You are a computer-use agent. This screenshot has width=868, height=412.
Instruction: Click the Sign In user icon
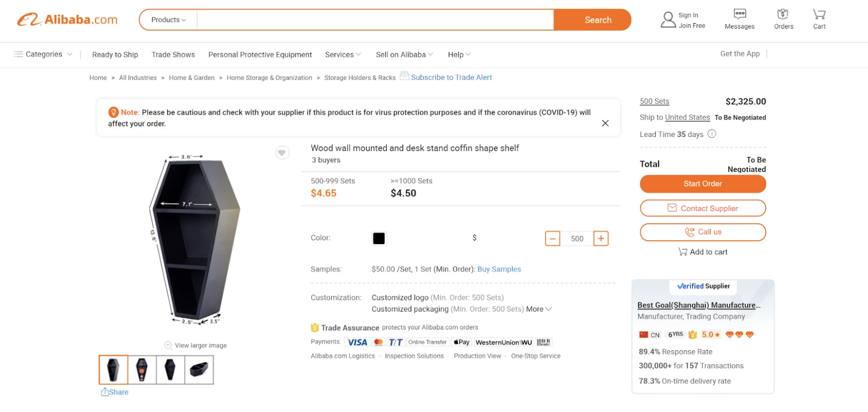pos(668,20)
